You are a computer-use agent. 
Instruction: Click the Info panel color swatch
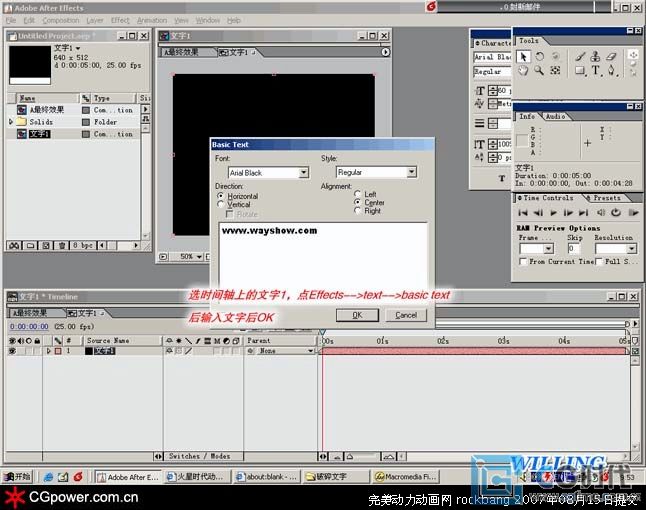522,141
